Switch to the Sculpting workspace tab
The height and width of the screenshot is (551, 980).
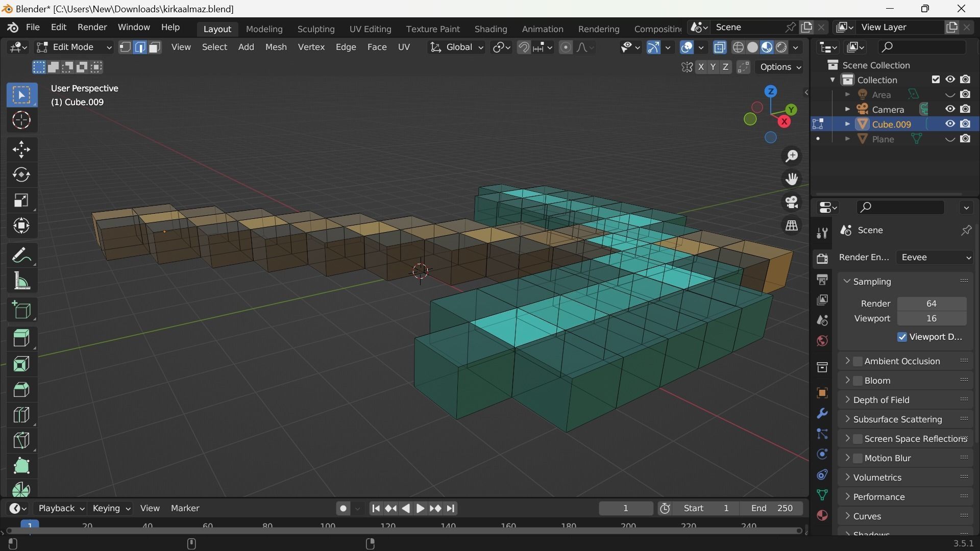316,29
